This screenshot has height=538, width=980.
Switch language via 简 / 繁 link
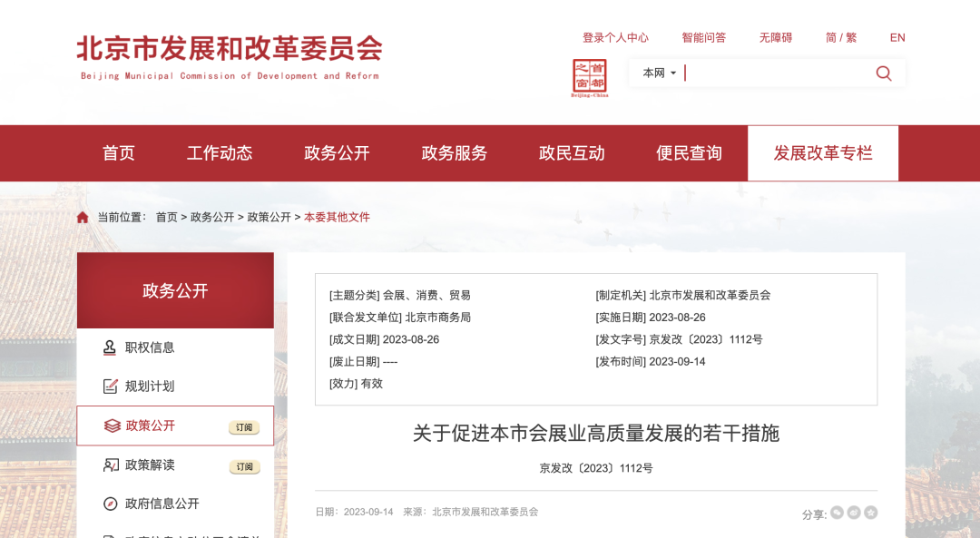841,37
